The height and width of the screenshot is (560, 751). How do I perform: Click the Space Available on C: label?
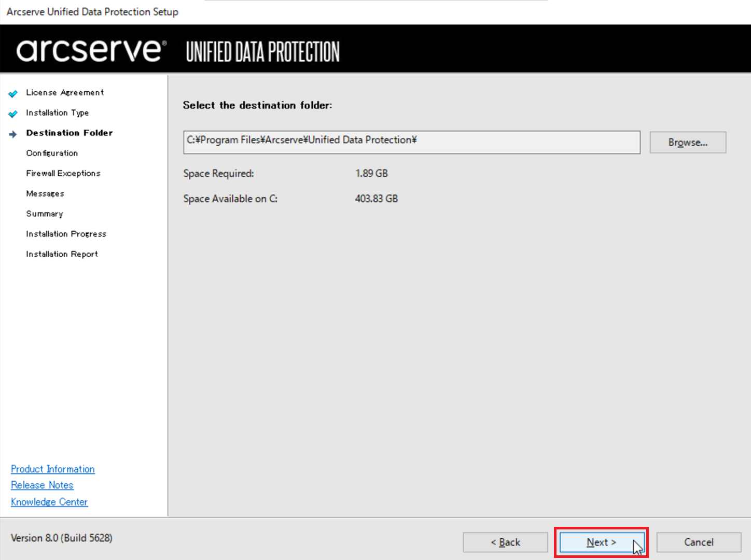pos(230,199)
